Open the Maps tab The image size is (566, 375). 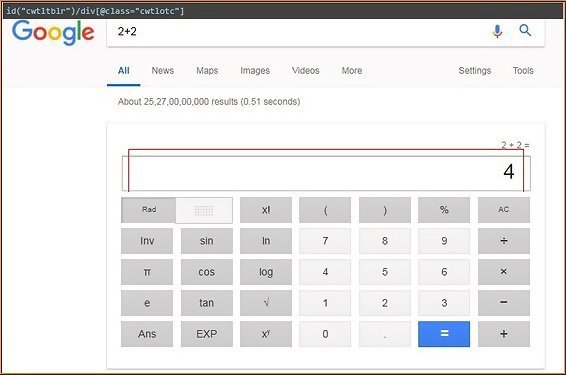[x=207, y=70]
